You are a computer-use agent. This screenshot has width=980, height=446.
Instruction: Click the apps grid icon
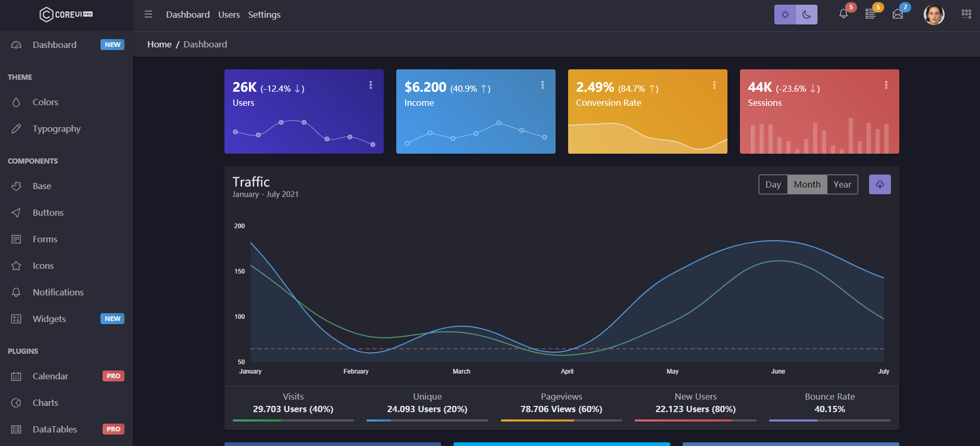tap(966, 14)
